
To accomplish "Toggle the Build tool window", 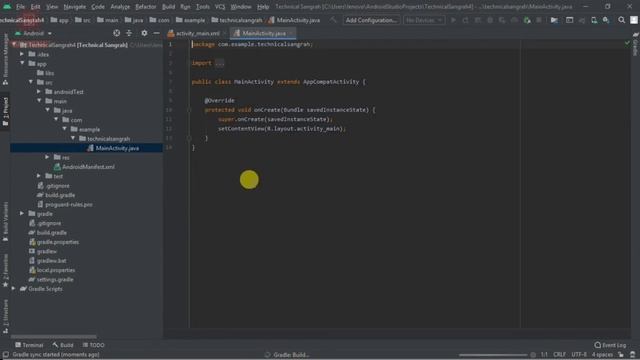I will click(63, 345).
